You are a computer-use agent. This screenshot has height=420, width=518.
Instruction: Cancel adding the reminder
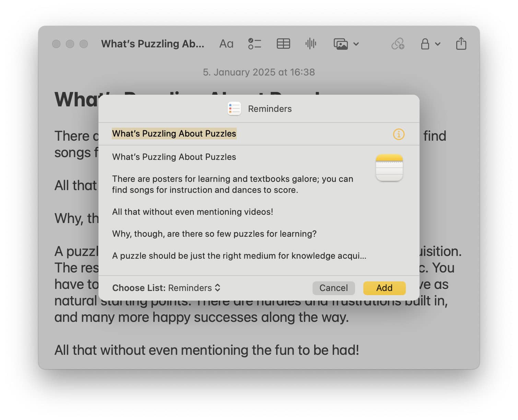point(333,288)
